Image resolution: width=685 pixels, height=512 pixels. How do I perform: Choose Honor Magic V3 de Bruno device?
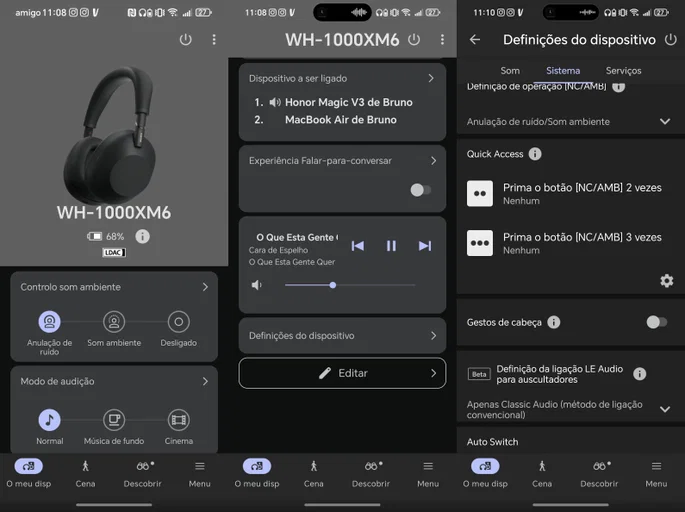[349, 102]
